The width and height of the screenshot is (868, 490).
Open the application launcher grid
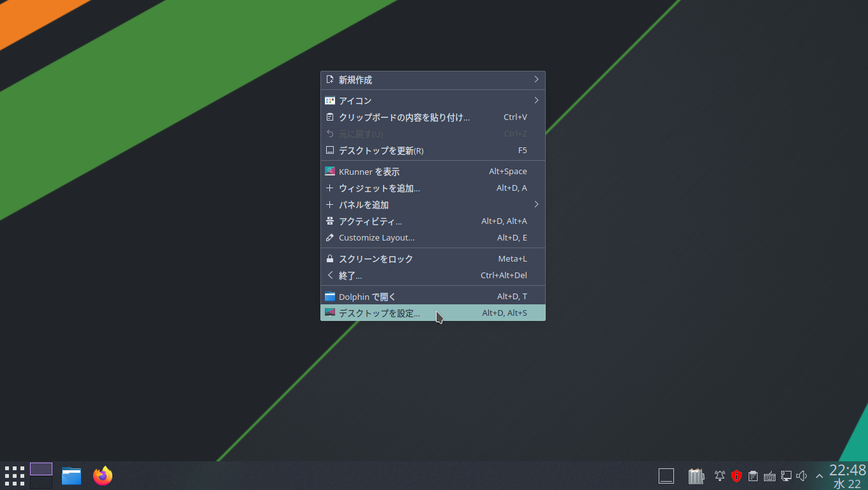[x=14, y=476]
